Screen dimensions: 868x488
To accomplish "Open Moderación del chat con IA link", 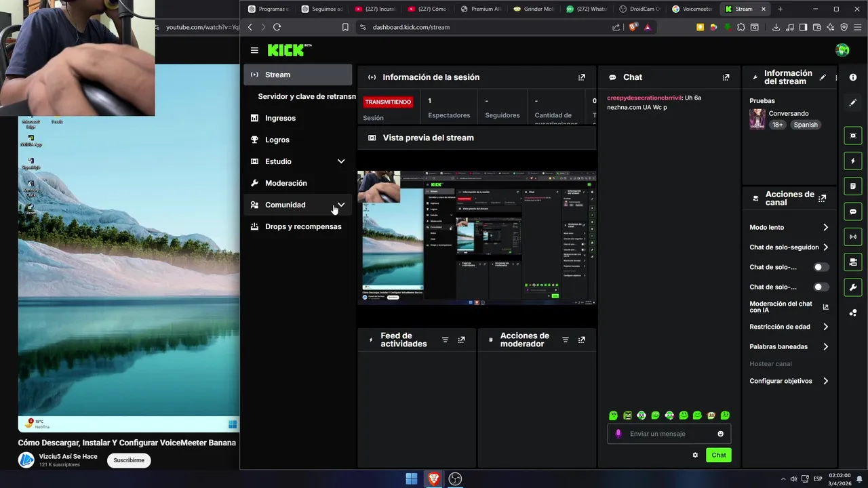I will tap(789, 307).
